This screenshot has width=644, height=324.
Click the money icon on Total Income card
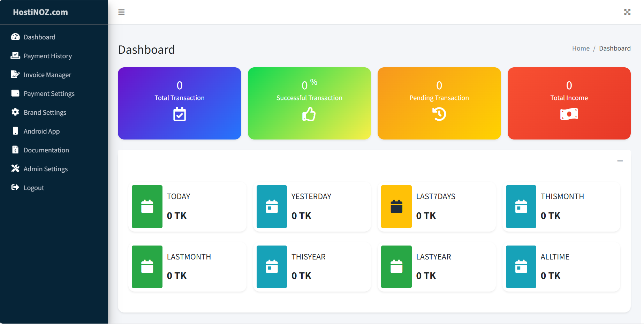(569, 114)
